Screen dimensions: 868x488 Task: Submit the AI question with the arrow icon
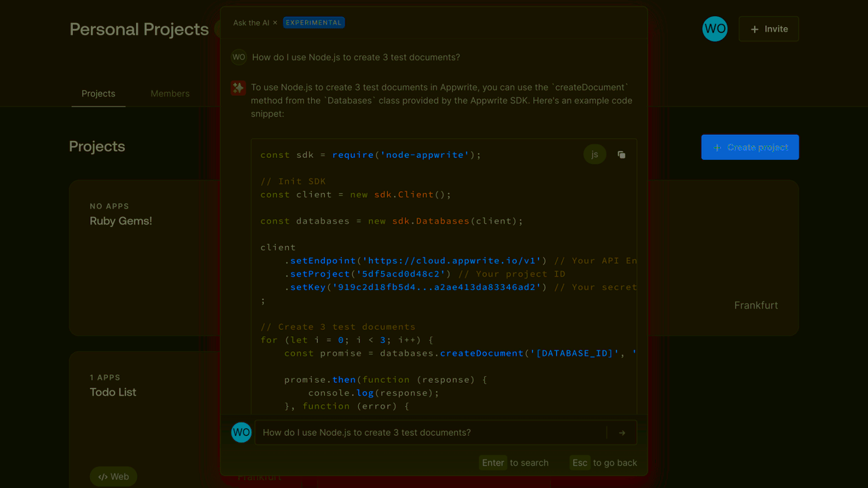[622, 432]
